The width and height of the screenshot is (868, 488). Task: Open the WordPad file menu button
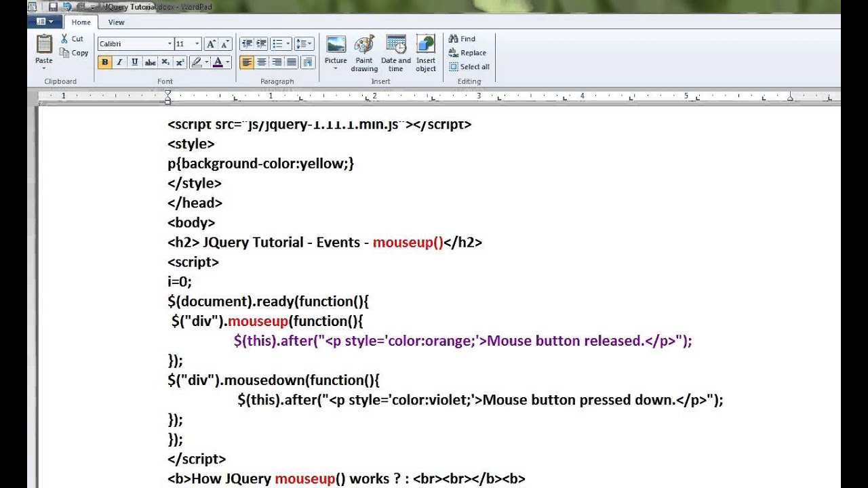[45, 22]
